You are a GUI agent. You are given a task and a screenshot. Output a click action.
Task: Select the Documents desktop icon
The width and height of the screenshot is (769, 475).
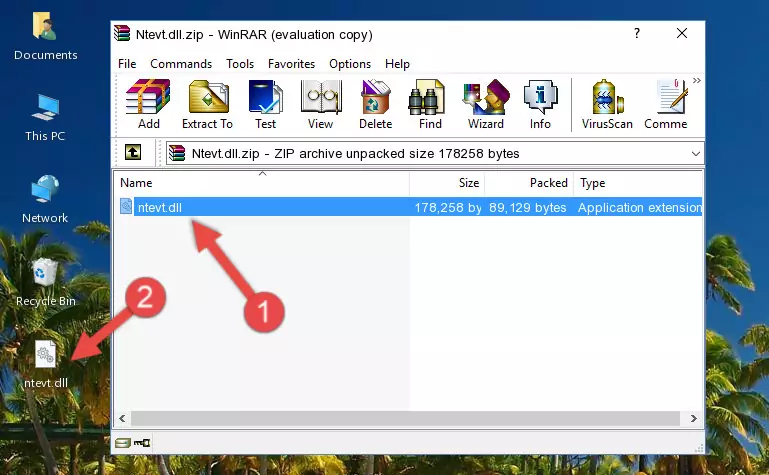pyautogui.click(x=45, y=37)
